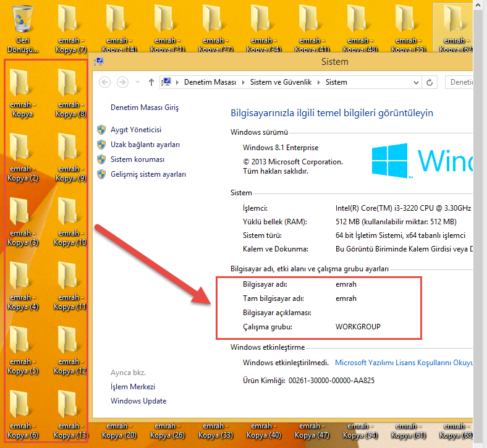The width and height of the screenshot is (487, 448).
Task: Select the emrah - Kopya (55) folder
Action: pos(408,28)
